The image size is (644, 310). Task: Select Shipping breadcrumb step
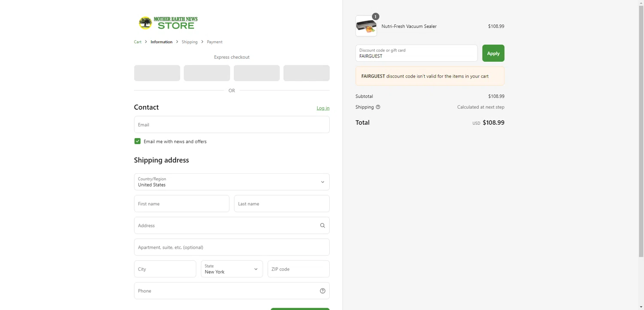[189, 42]
